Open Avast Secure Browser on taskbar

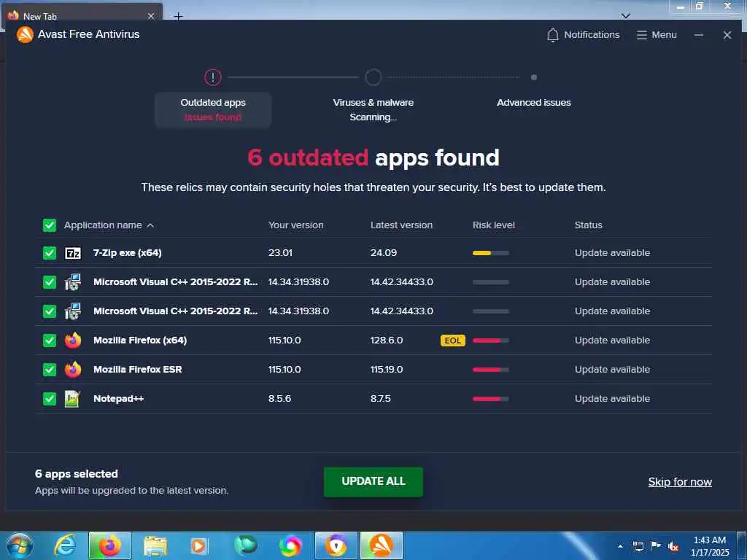(x=336, y=545)
